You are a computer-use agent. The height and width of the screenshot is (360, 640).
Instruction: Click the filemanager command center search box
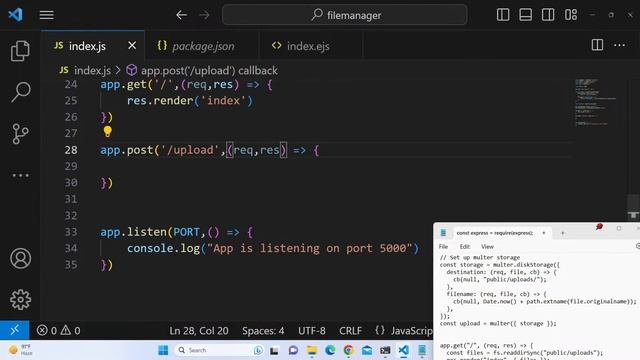pyautogui.click(x=345, y=15)
